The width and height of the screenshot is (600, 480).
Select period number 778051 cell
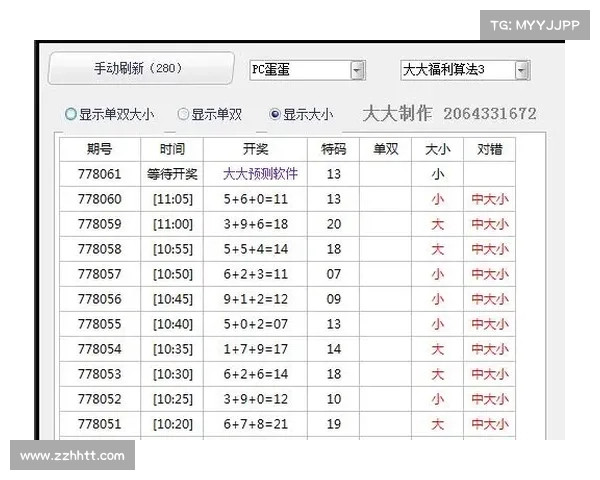click(x=100, y=424)
